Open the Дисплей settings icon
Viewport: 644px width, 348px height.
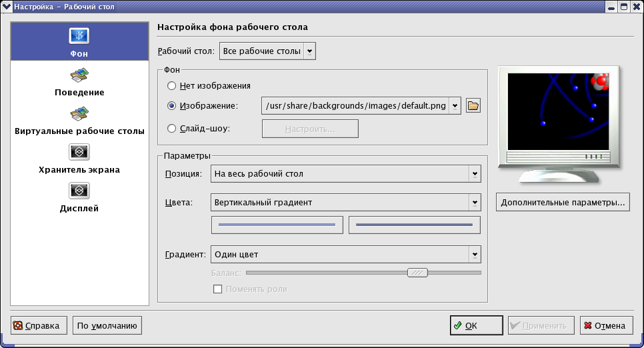tap(79, 191)
